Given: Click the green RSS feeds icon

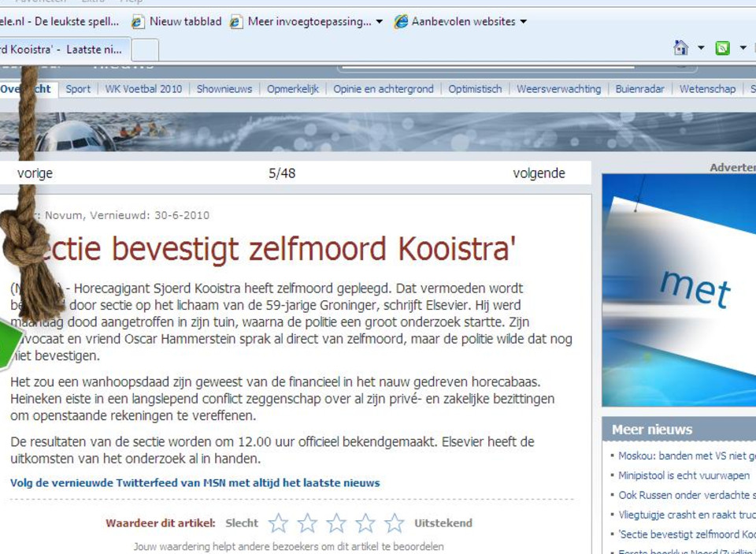Looking at the screenshot, I should (722, 48).
